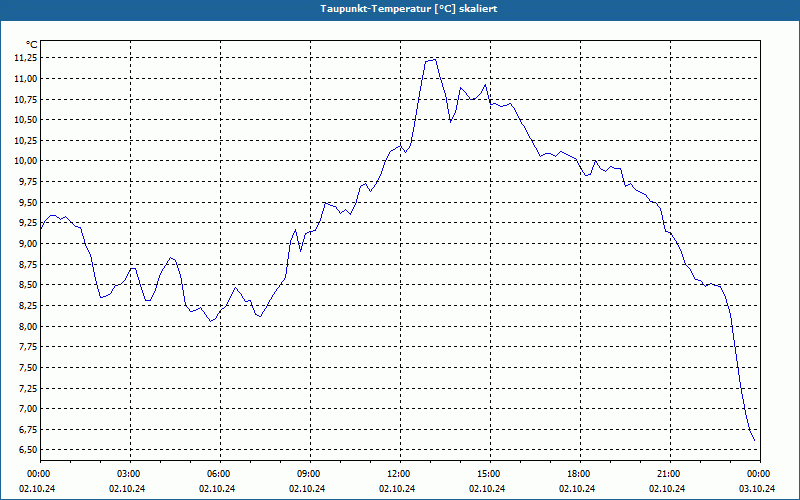This screenshot has height=500, width=800.
Task: Pick the '7,50' y-axis tick label
Action: [27, 368]
